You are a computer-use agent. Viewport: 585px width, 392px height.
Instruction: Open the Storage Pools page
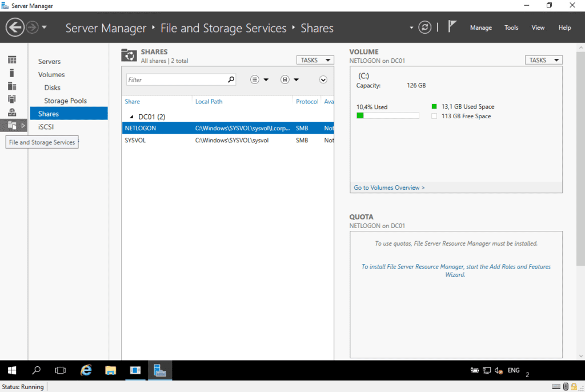[65, 101]
